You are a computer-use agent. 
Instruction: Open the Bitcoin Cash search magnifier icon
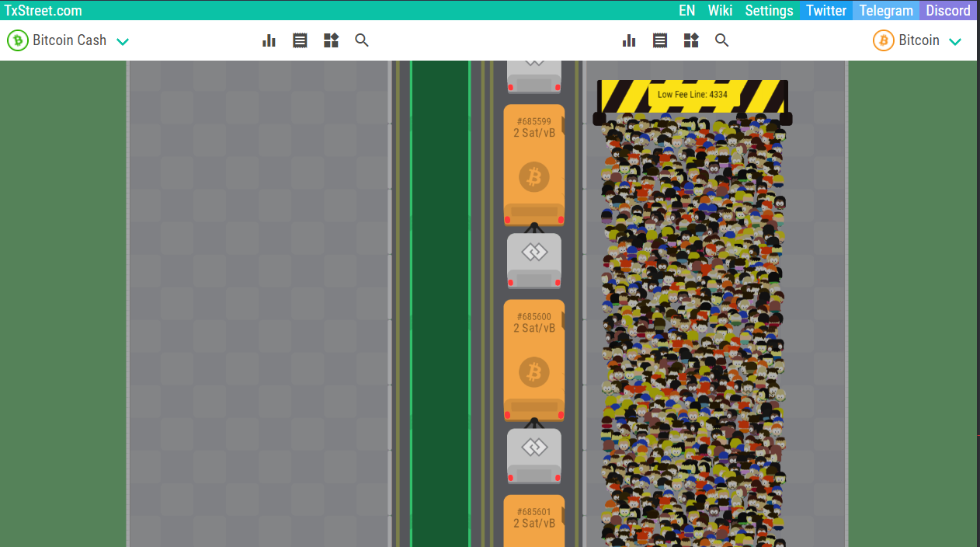point(362,40)
